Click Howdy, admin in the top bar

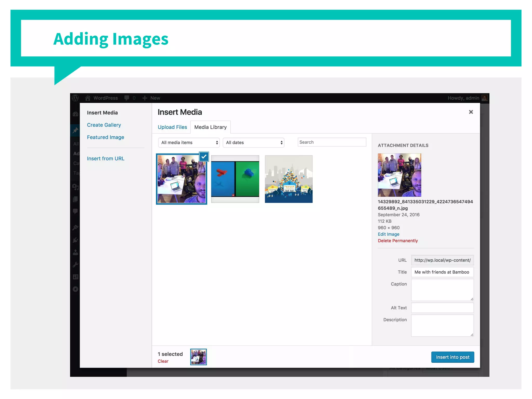pos(463,98)
